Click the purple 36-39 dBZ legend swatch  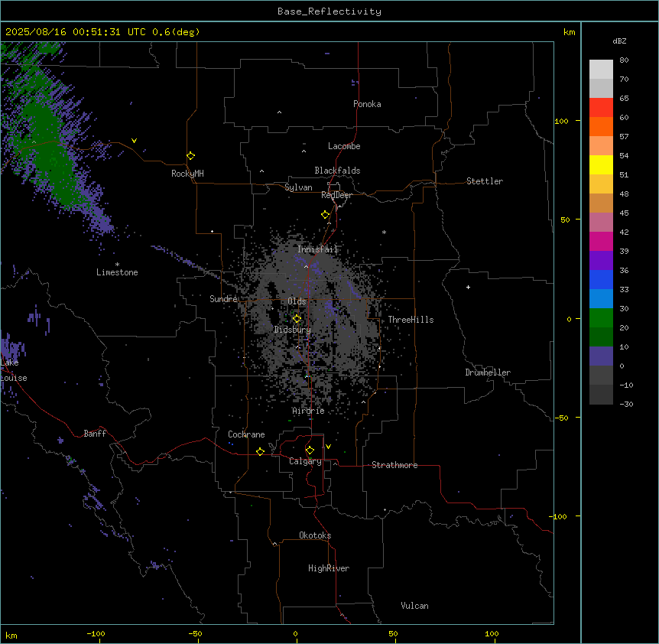(601, 260)
